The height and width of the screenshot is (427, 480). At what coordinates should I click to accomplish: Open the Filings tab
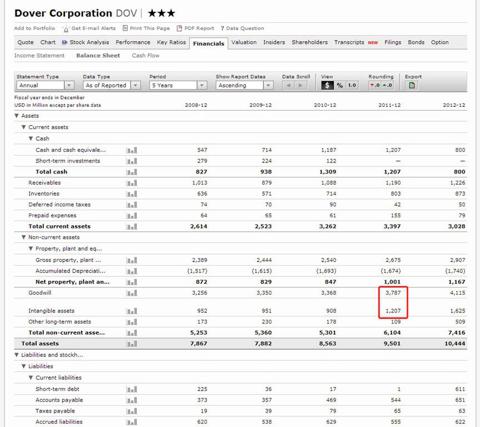393,42
